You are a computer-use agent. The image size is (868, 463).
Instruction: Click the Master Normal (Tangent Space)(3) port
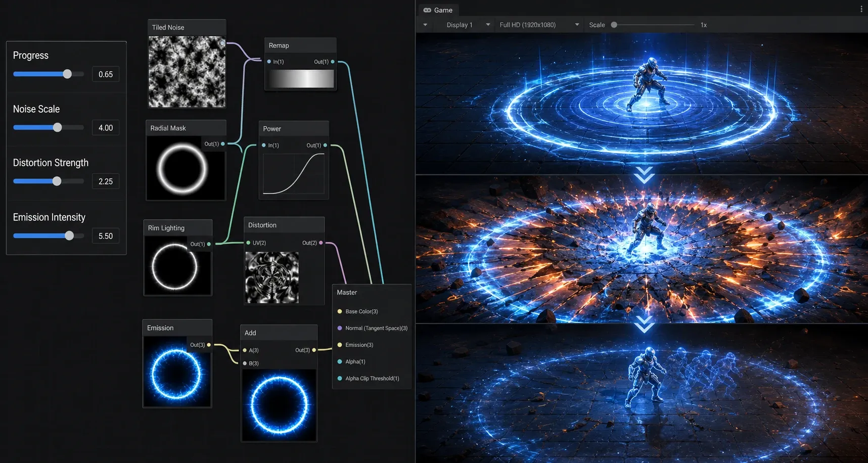(340, 329)
